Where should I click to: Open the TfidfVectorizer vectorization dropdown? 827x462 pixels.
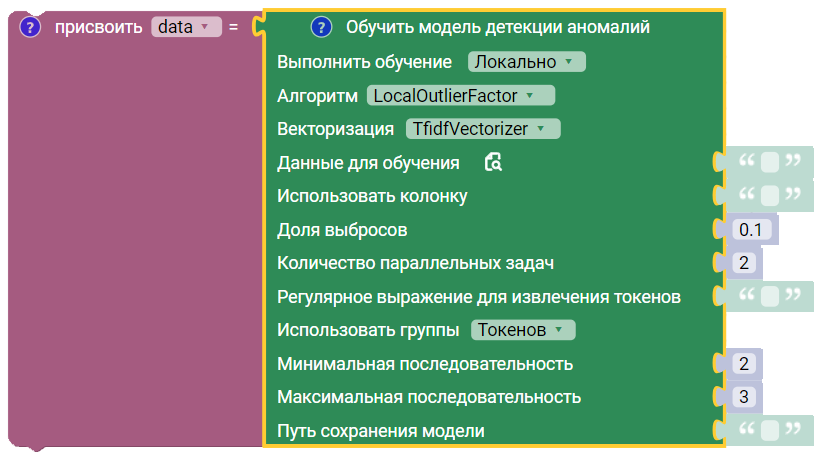tap(483, 129)
